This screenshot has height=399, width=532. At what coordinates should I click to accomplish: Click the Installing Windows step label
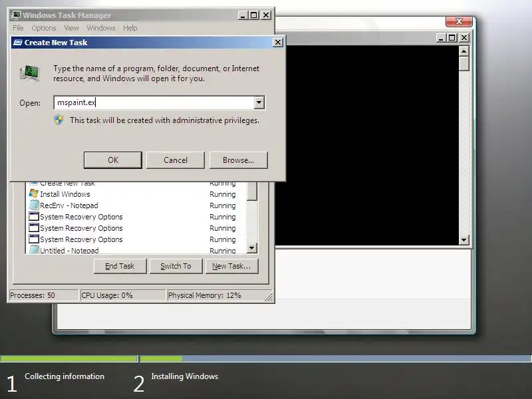(185, 376)
